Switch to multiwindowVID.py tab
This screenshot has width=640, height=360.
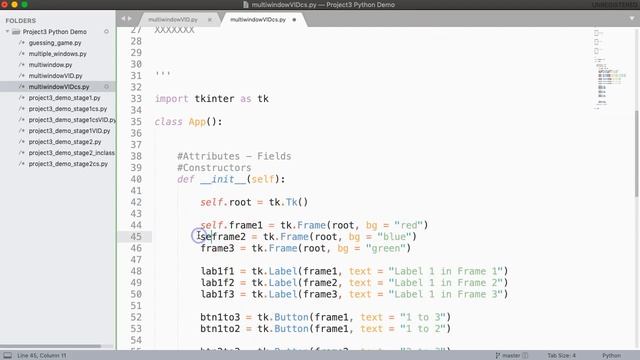(x=173, y=20)
